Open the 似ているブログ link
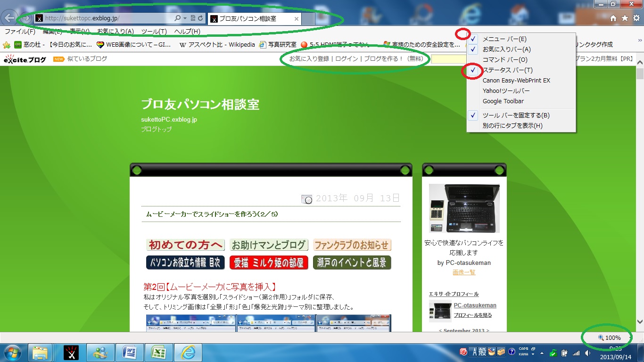Viewport: 644px width, 362px height. click(x=87, y=59)
